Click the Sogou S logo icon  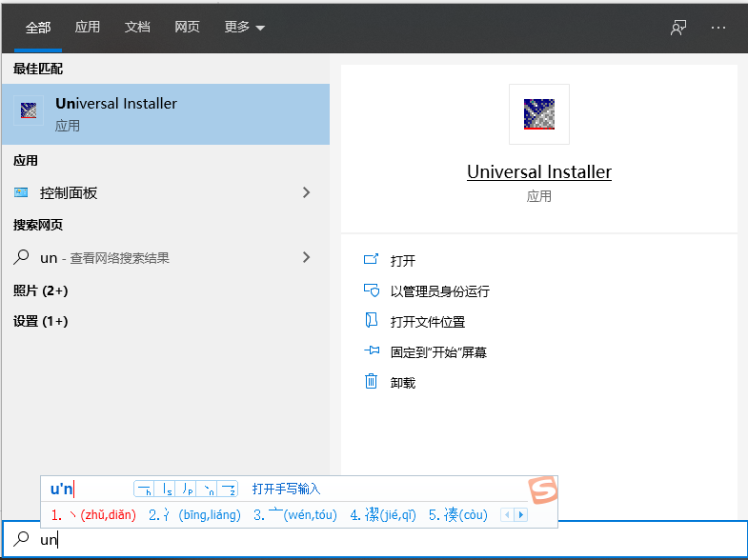pos(543,490)
